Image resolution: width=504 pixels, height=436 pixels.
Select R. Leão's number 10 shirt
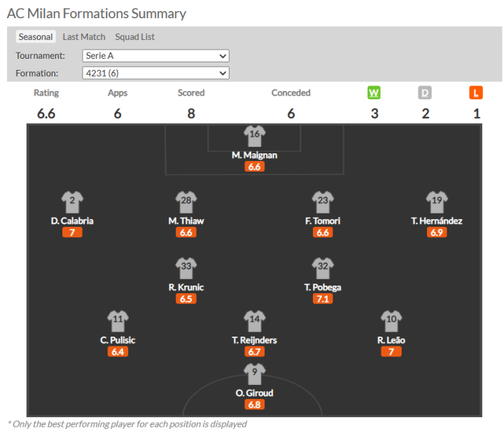click(x=391, y=321)
